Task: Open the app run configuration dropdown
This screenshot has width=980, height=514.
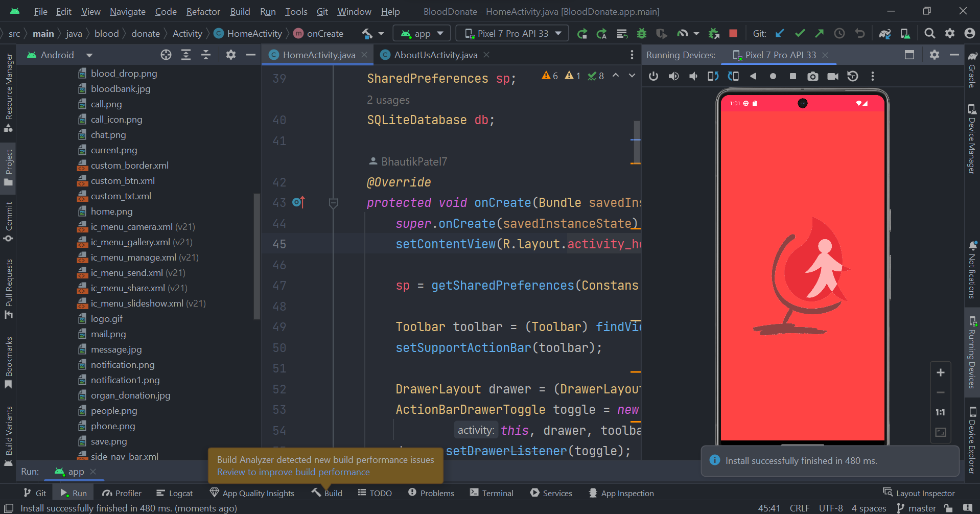Action: point(422,34)
